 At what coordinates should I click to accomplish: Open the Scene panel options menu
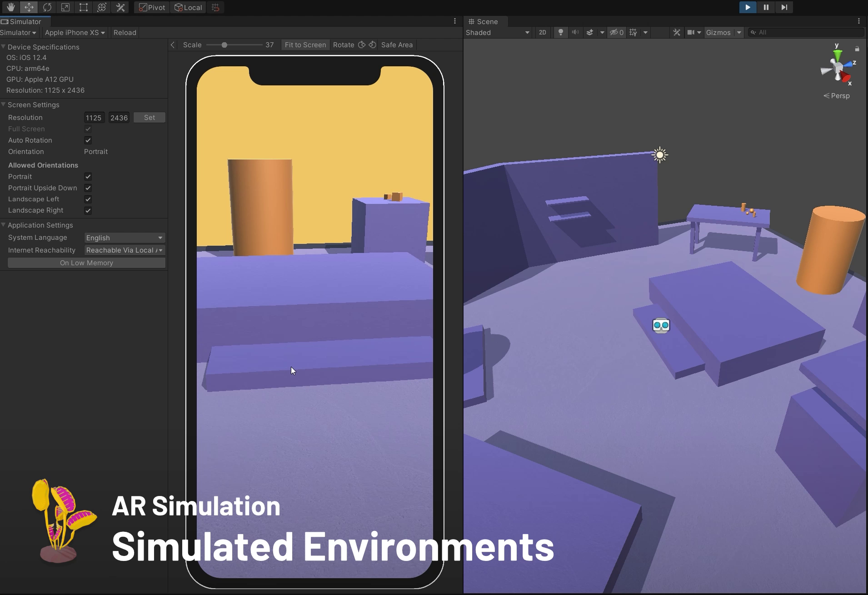tap(858, 21)
